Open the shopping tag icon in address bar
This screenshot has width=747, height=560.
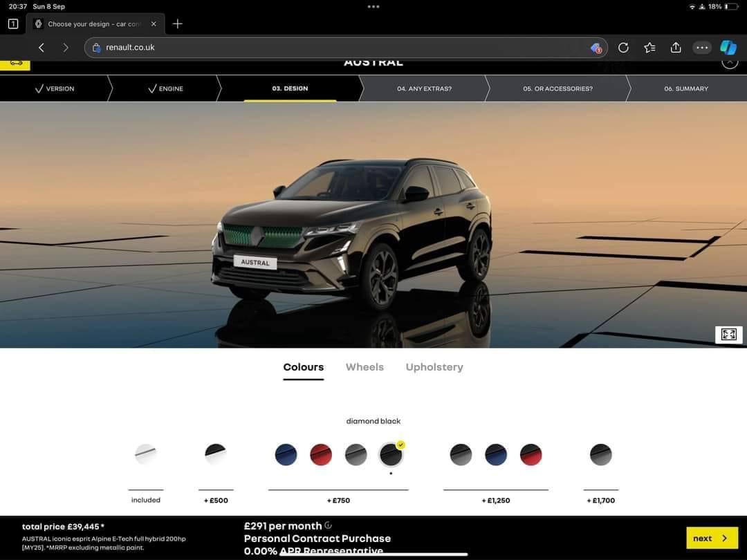(596, 48)
